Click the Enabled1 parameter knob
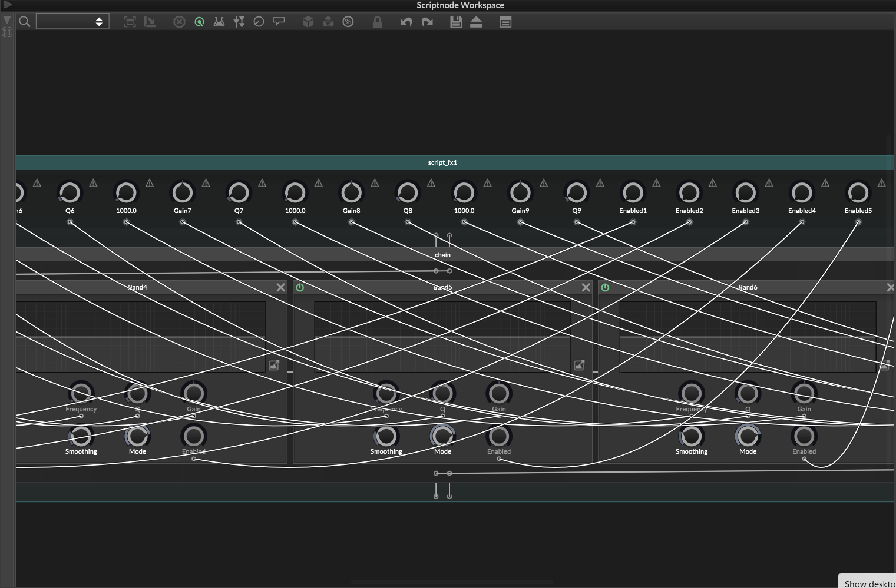 pos(633,192)
